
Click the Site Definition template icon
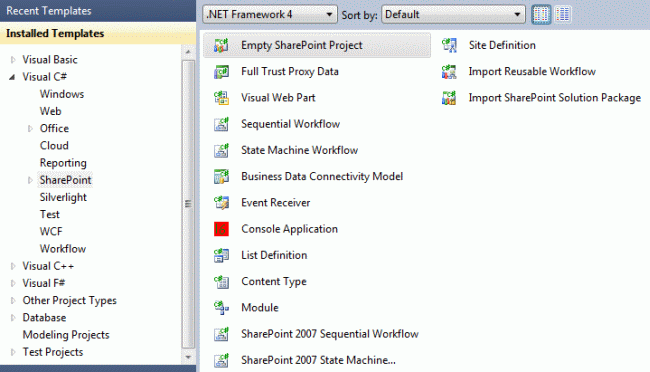coord(449,45)
